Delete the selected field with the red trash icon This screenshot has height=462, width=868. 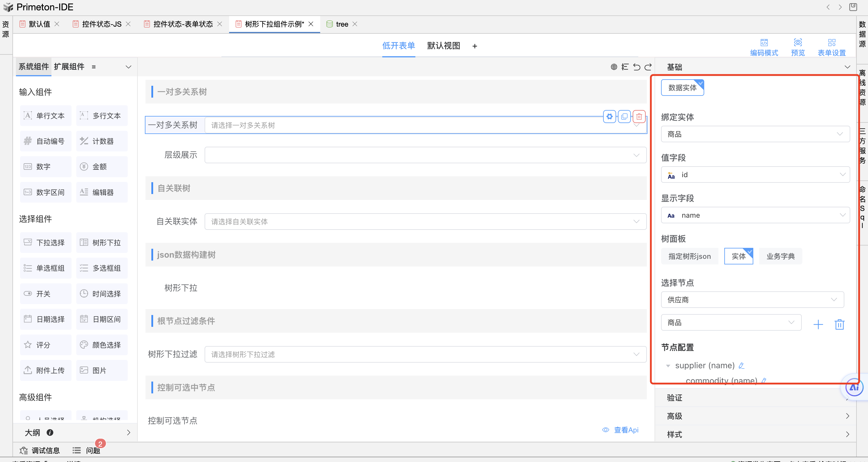639,117
